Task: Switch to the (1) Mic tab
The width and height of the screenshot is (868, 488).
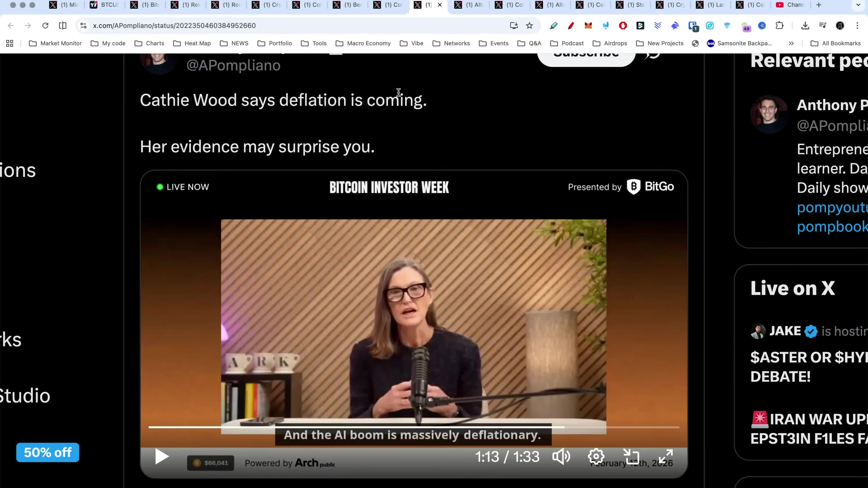Action: [64, 5]
